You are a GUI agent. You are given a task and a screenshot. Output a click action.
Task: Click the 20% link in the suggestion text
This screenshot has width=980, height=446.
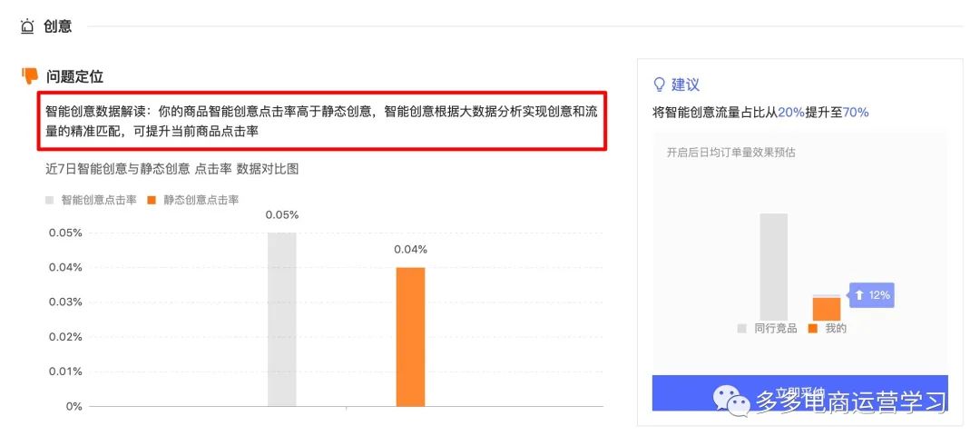pyautogui.click(x=791, y=113)
